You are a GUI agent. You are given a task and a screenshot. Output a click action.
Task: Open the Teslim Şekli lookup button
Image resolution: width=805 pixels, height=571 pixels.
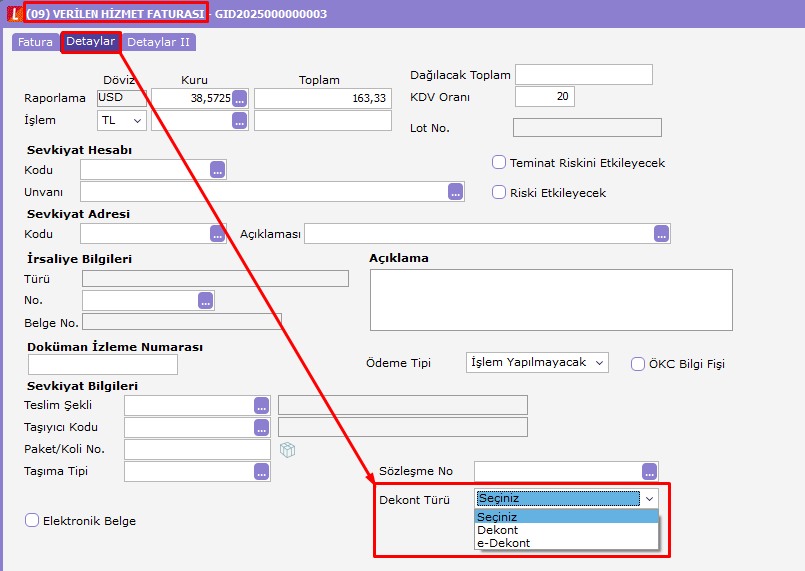[x=262, y=406]
